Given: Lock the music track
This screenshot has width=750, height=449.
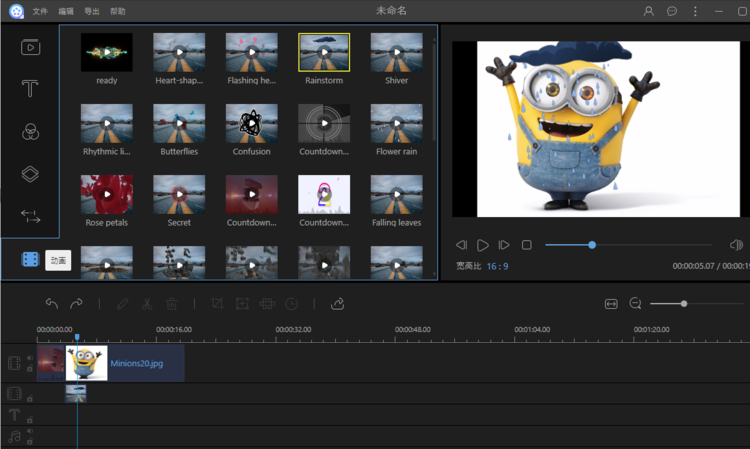Looking at the screenshot, I should pyautogui.click(x=30, y=441).
